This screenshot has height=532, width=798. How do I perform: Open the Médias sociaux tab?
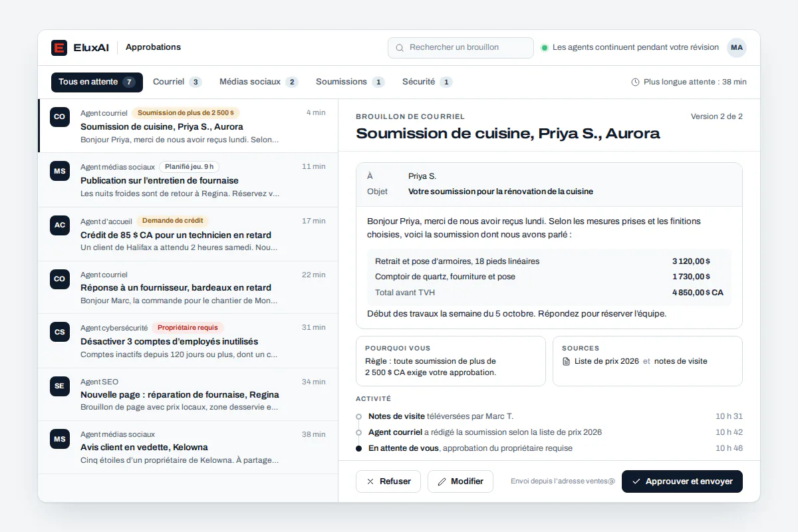tap(259, 82)
